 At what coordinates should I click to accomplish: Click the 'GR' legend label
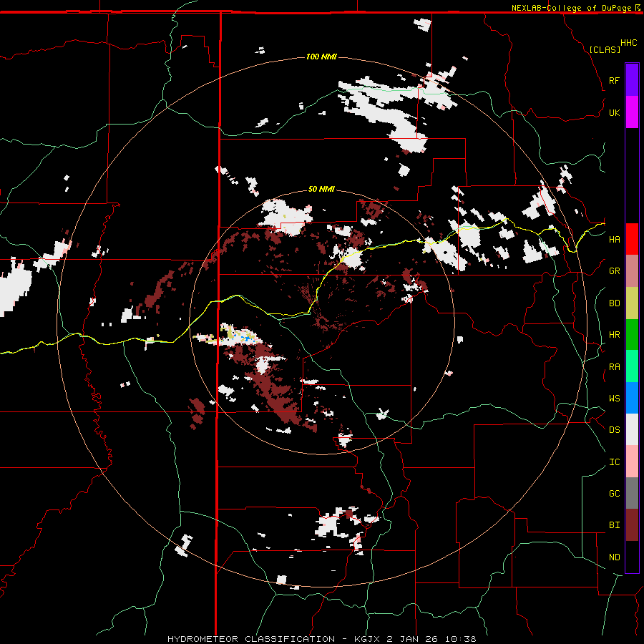point(614,271)
